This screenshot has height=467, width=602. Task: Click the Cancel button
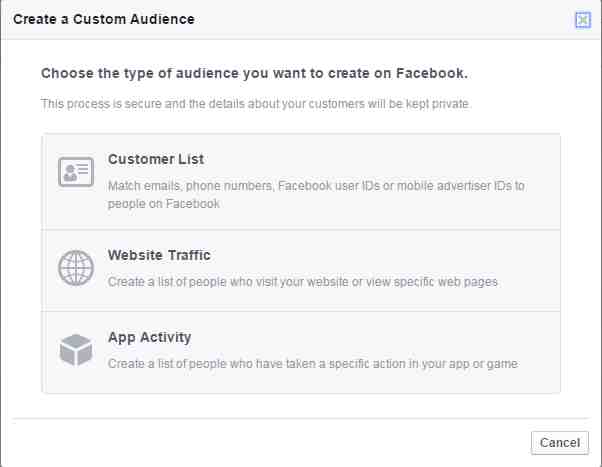pyautogui.click(x=560, y=443)
